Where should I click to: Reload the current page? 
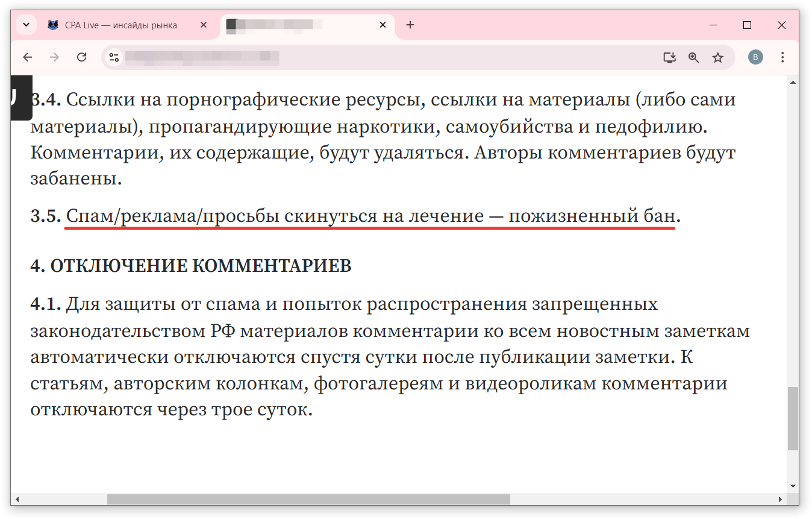pyautogui.click(x=82, y=57)
